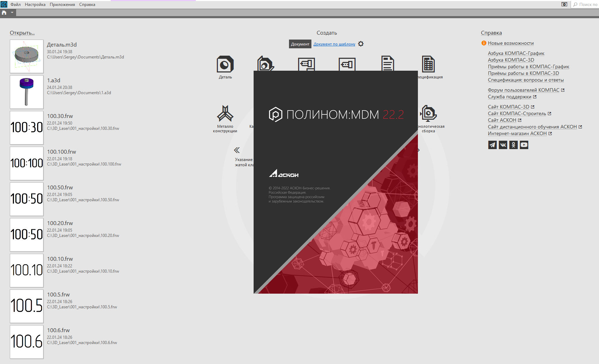The height and width of the screenshot is (364, 599).
Task: Click the orange Новые возможности info icon
Action: [484, 43]
